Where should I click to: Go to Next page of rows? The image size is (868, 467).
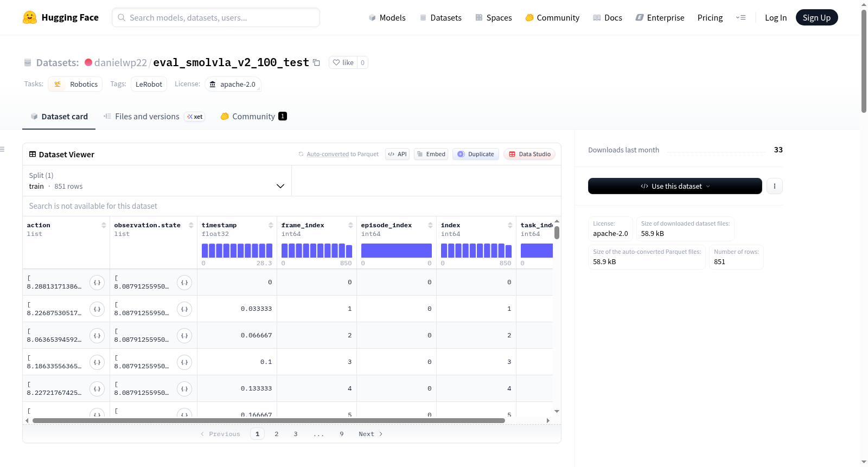pos(371,434)
